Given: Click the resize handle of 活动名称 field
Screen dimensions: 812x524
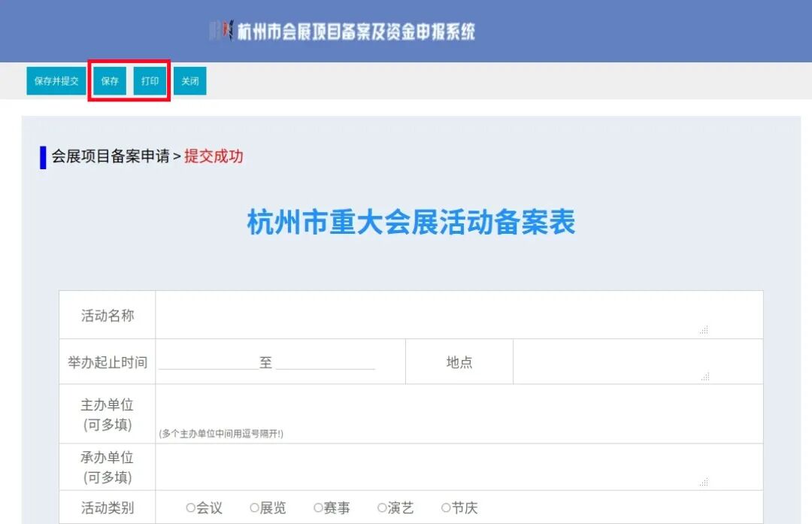Looking at the screenshot, I should 703,331.
